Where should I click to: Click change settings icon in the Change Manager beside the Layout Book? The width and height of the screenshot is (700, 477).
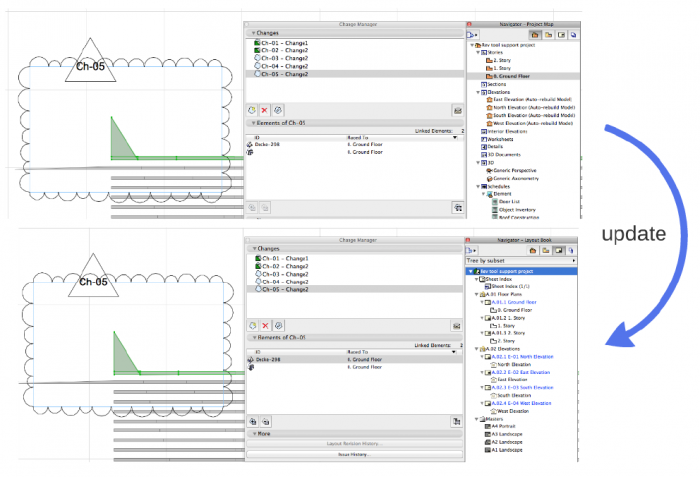279,326
